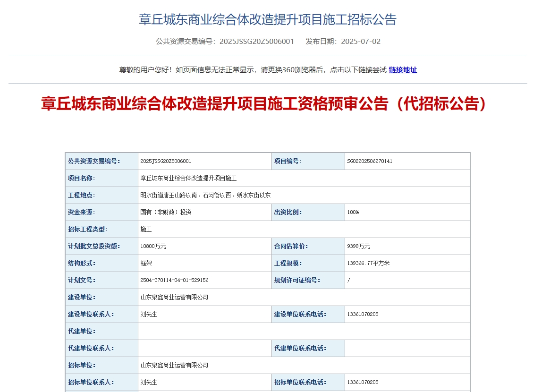Click the 代建单位 label cell
Screen dimensions: 533x392
[x=102, y=331]
